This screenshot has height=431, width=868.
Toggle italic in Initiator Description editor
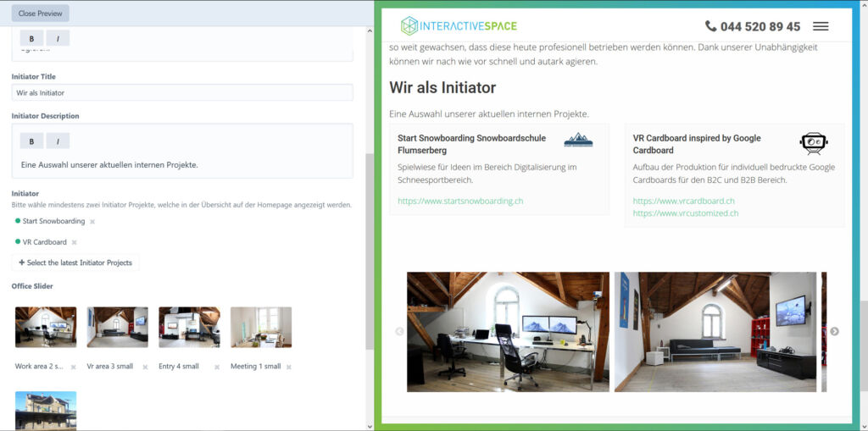point(58,141)
